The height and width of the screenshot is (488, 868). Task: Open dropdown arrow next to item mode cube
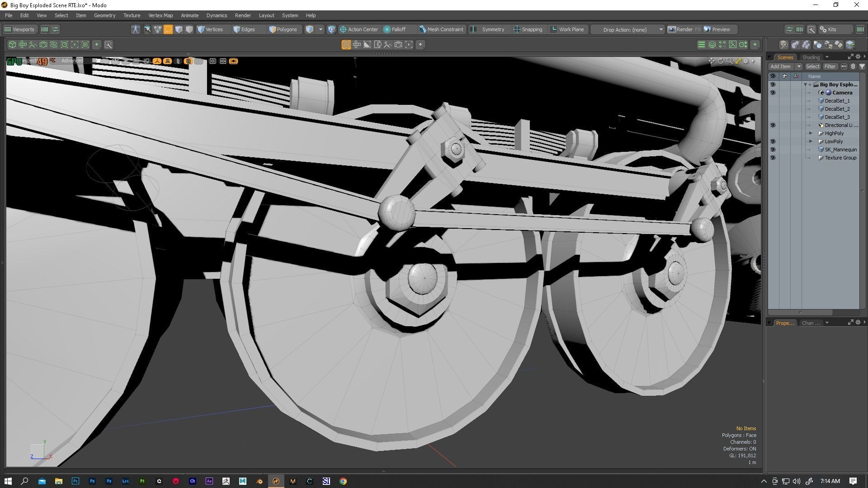pyautogui.click(x=321, y=29)
